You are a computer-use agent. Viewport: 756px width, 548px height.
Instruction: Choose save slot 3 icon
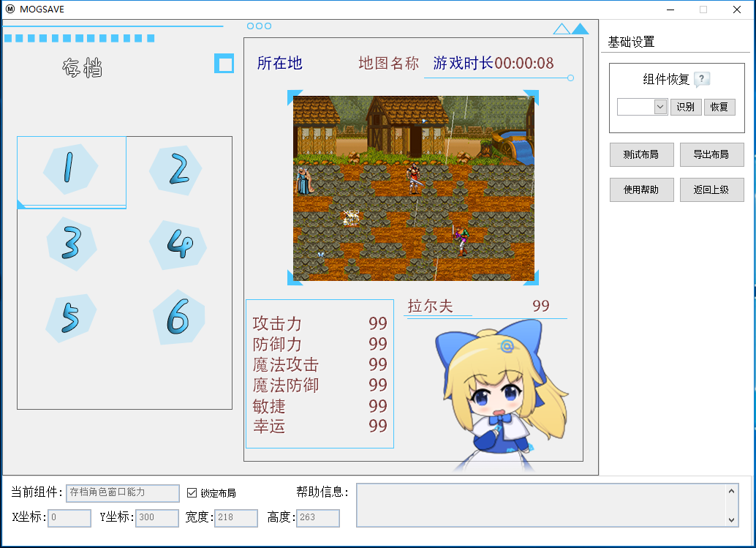click(72, 244)
